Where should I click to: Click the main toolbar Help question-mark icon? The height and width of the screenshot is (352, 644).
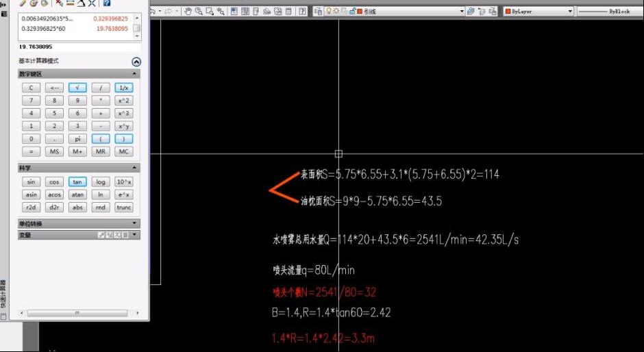tap(302, 12)
